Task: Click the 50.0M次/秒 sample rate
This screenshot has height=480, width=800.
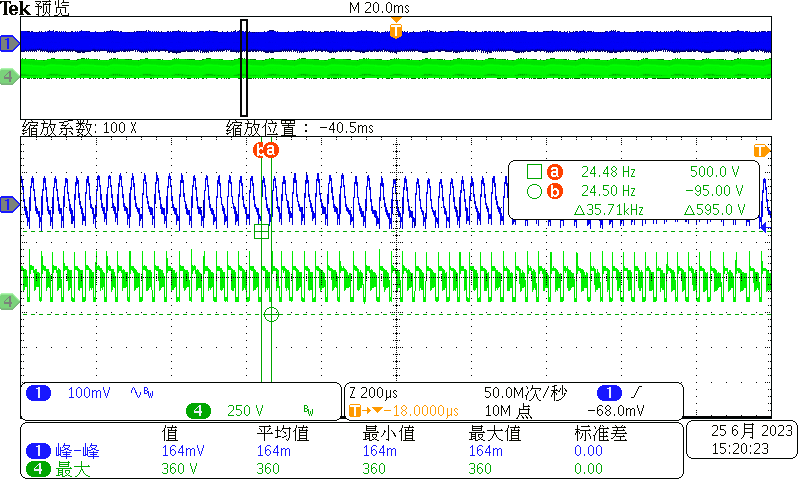Action: click(x=525, y=393)
